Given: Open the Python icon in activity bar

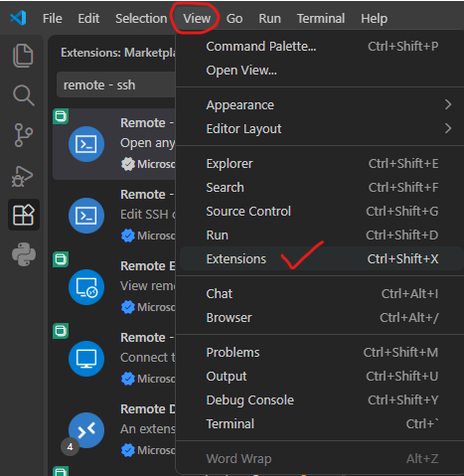Looking at the screenshot, I should click(24, 254).
